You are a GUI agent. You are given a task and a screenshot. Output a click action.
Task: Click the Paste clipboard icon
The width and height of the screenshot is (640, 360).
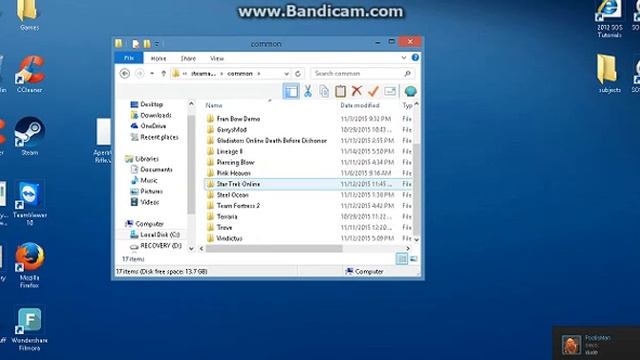(x=340, y=91)
